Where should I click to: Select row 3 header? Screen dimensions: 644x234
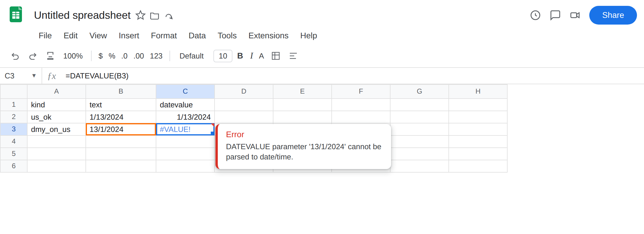pos(13,129)
